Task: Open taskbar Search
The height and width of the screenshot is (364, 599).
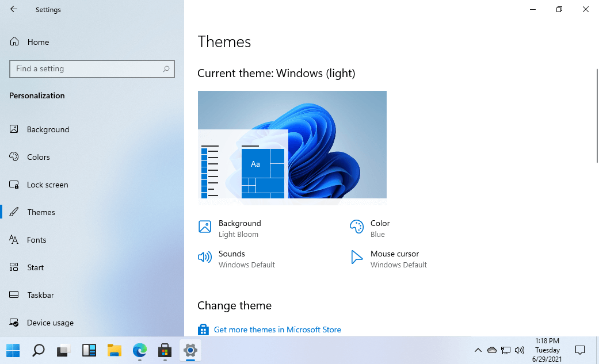Action: [x=38, y=350]
